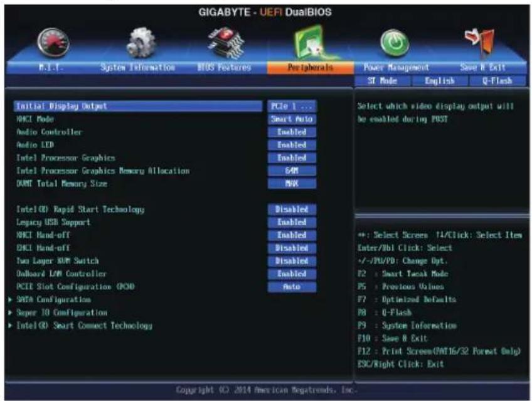Toggle Legacy USB Support Enabled value
Image resolution: width=532 pixels, height=401 pixels.
point(292,222)
